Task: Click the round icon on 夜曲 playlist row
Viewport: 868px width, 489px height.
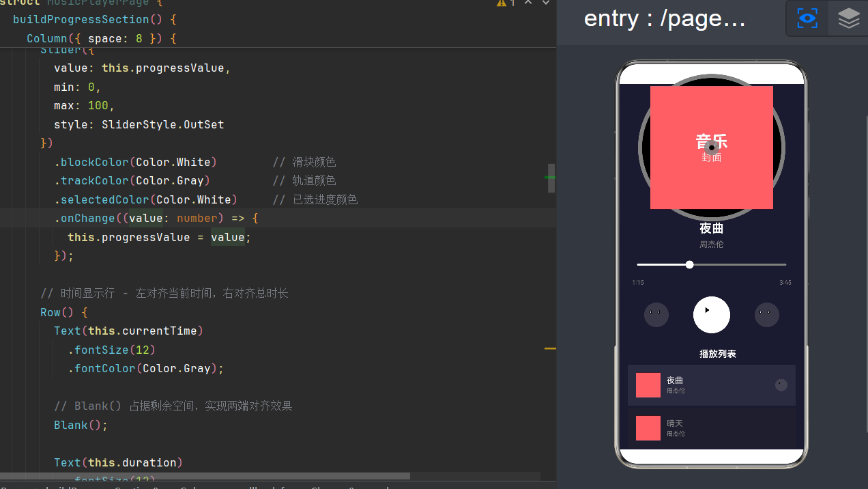Action: click(781, 385)
